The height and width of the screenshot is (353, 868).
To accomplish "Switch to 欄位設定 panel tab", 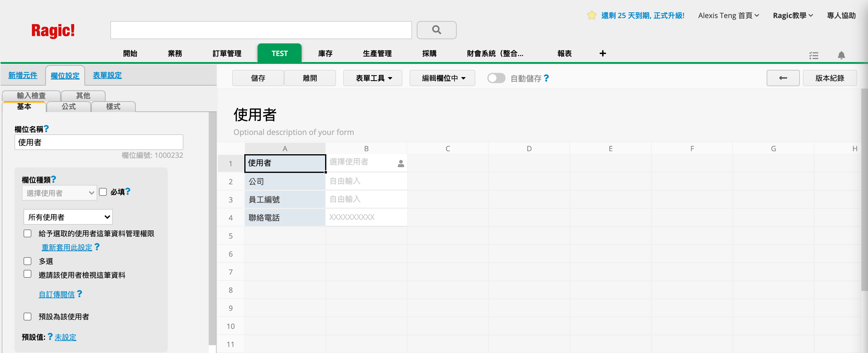I will pyautogui.click(x=65, y=75).
